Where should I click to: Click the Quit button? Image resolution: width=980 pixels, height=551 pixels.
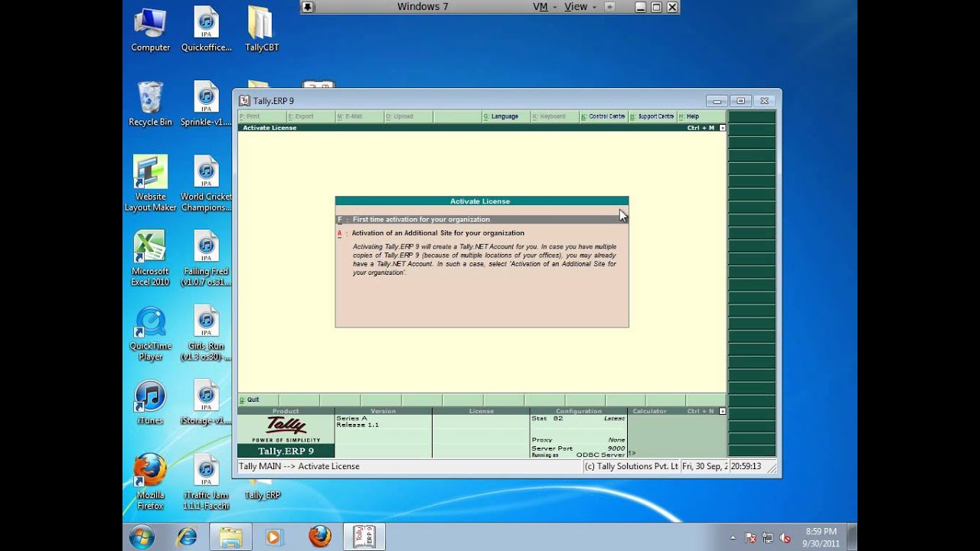[x=257, y=399]
